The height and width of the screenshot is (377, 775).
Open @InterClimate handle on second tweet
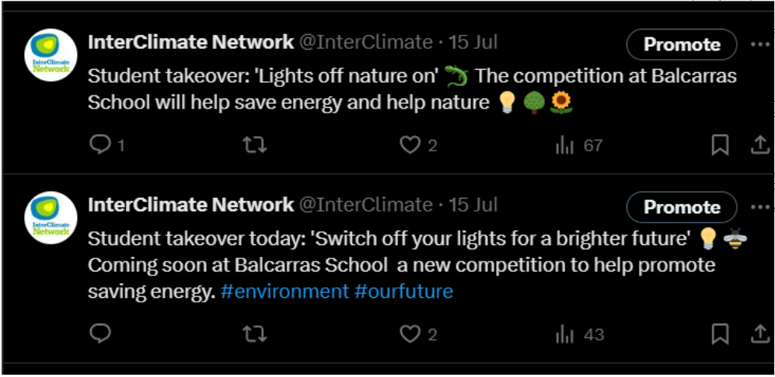point(366,205)
